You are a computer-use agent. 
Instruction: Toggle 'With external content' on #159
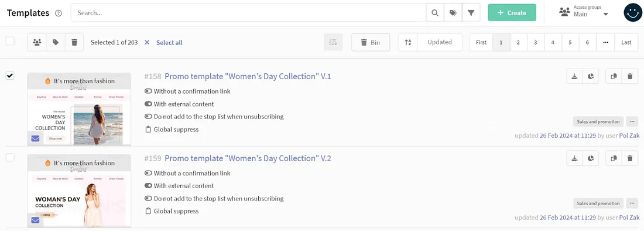coord(148,186)
